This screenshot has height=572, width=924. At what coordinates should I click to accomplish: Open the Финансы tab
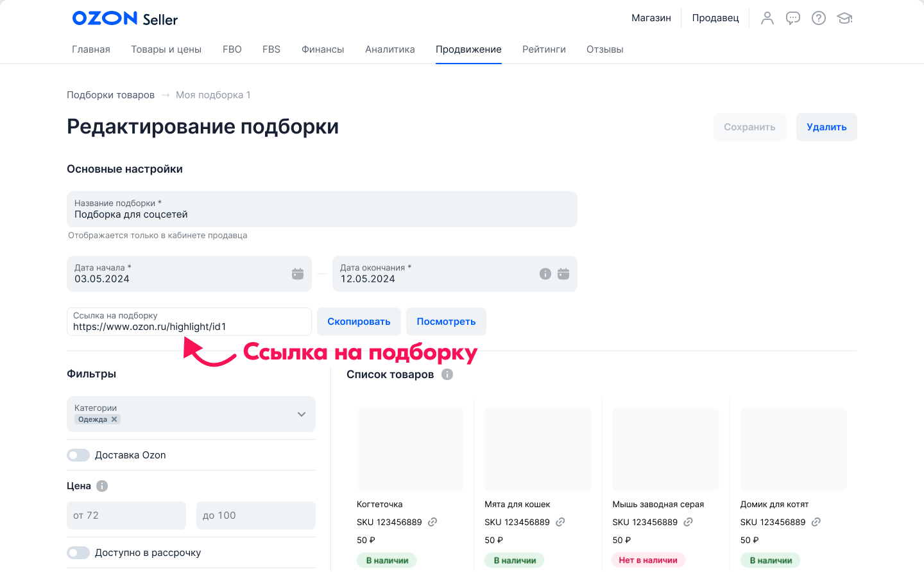(323, 49)
